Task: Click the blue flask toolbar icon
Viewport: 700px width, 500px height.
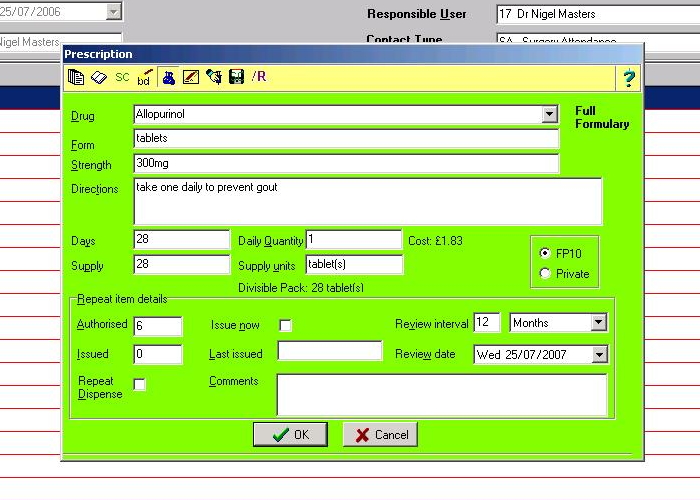Action: [x=168, y=78]
